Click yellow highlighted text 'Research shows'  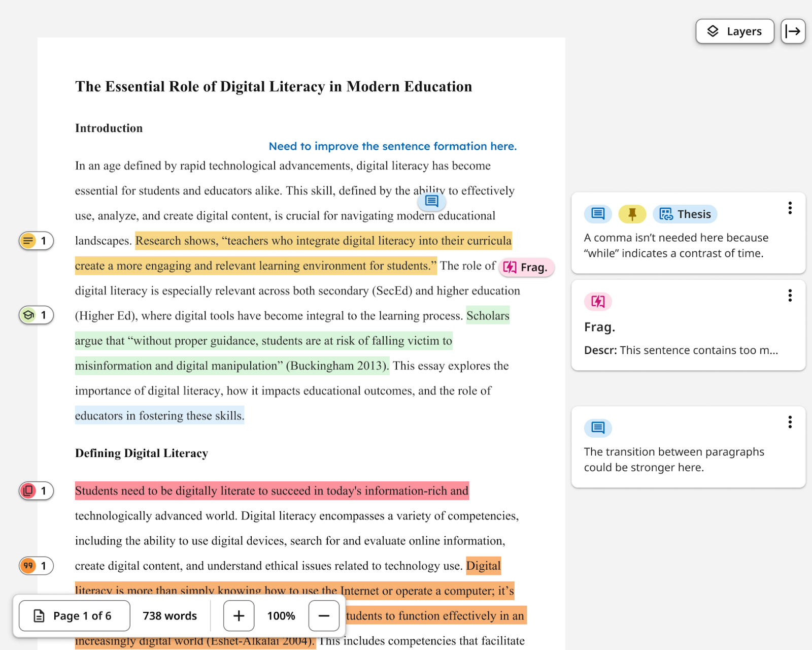point(176,241)
